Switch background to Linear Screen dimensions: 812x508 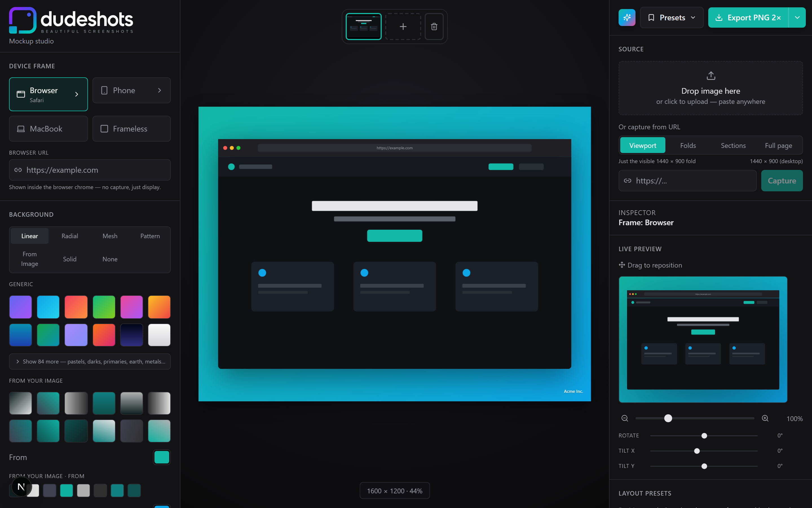point(30,236)
